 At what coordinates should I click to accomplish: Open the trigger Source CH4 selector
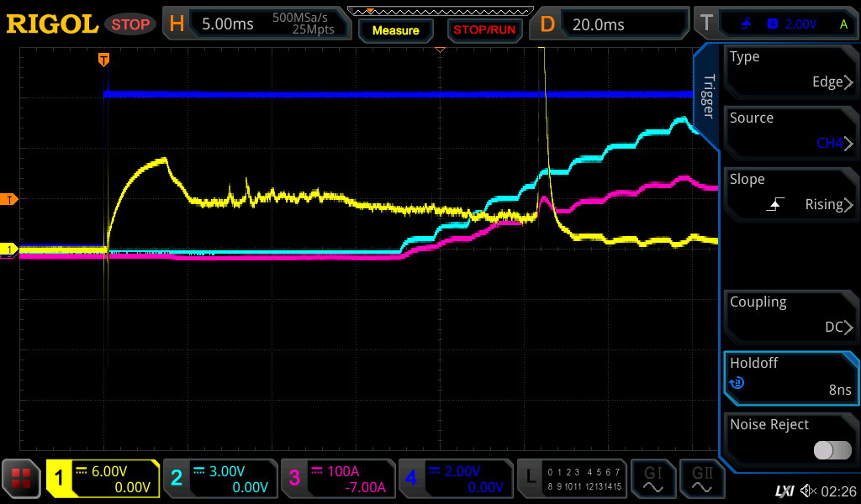790,132
